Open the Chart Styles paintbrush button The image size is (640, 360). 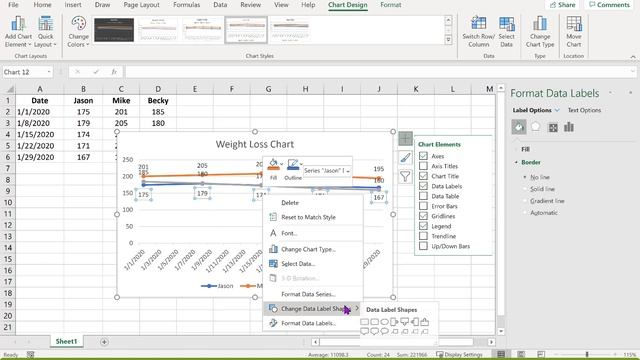point(405,158)
